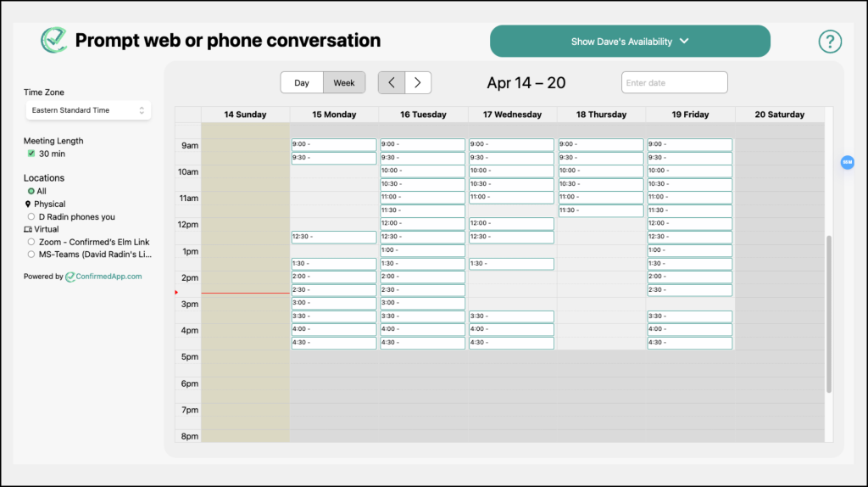This screenshot has height=487, width=868.
Task: Select Zoom - Confirmed's Elm Link option
Action: (31, 242)
